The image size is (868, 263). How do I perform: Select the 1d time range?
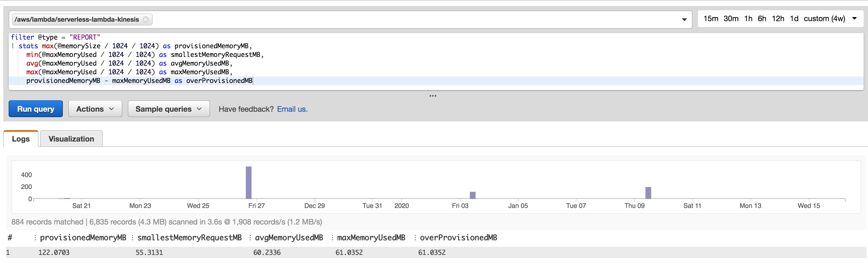pyautogui.click(x=794, y=18)
